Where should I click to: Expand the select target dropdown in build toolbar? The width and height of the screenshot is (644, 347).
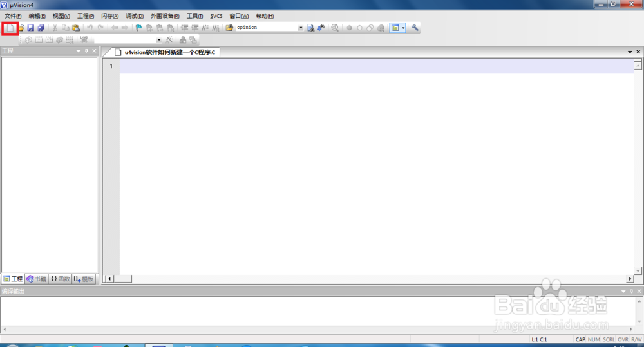click(158, 40)
